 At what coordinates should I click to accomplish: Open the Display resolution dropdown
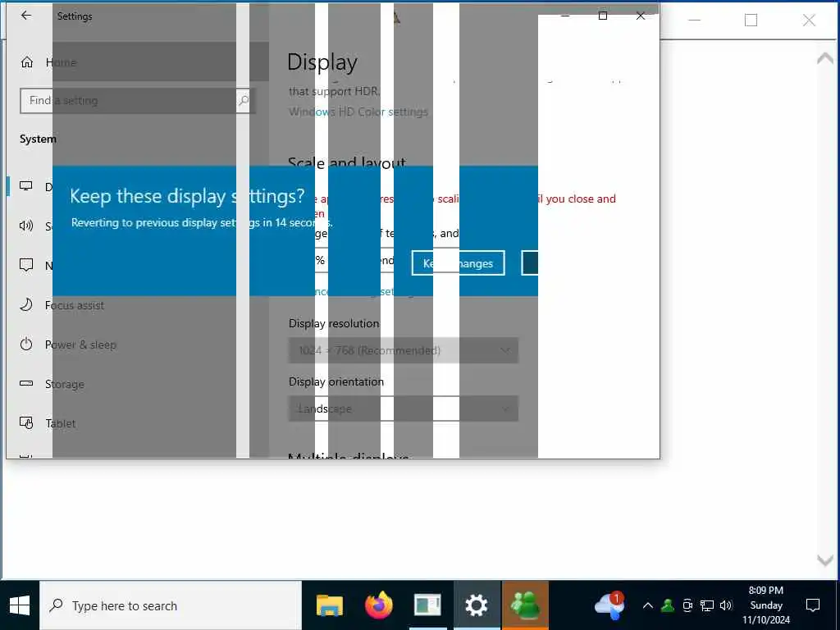point(404,350)
